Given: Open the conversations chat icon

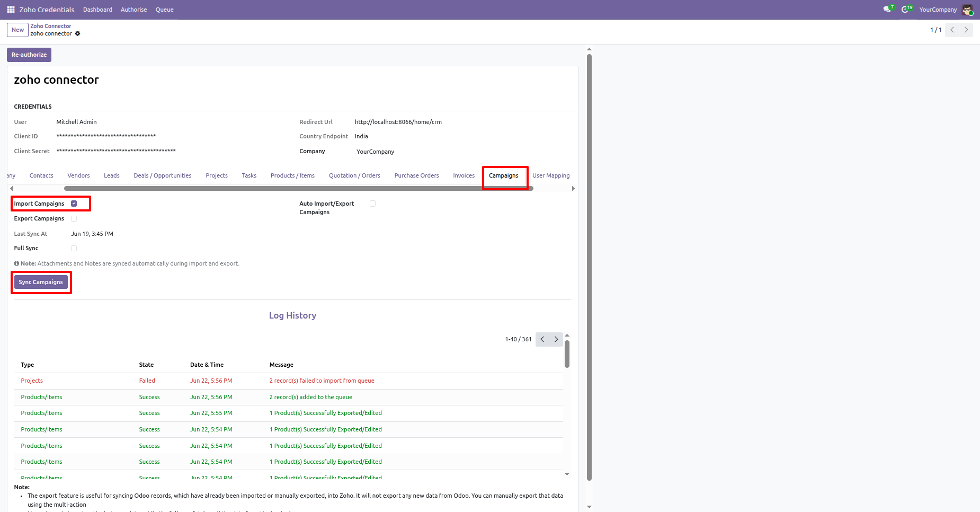Looking at the screenshot, I should click(888, 10).
